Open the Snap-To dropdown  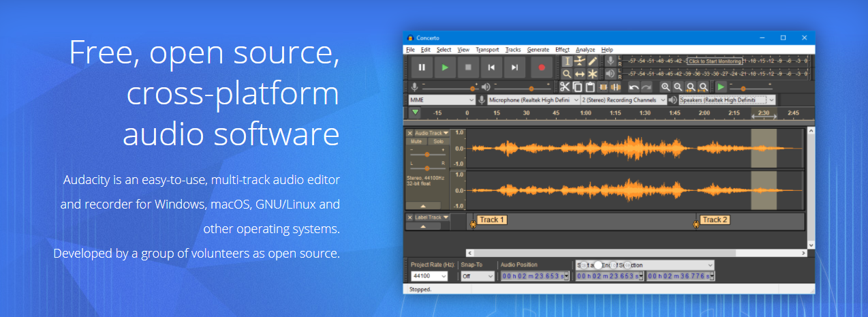click(477, 276)
